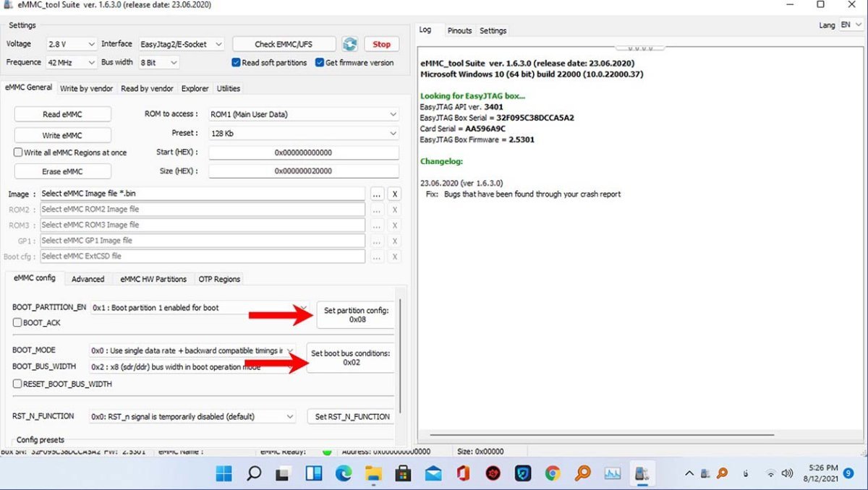868x490 pixels.
Task: Switch to the Read by vendor tab
Action: (147, 88)
